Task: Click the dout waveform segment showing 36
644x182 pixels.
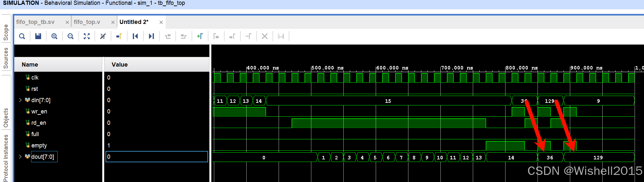Action: (550, 157)
